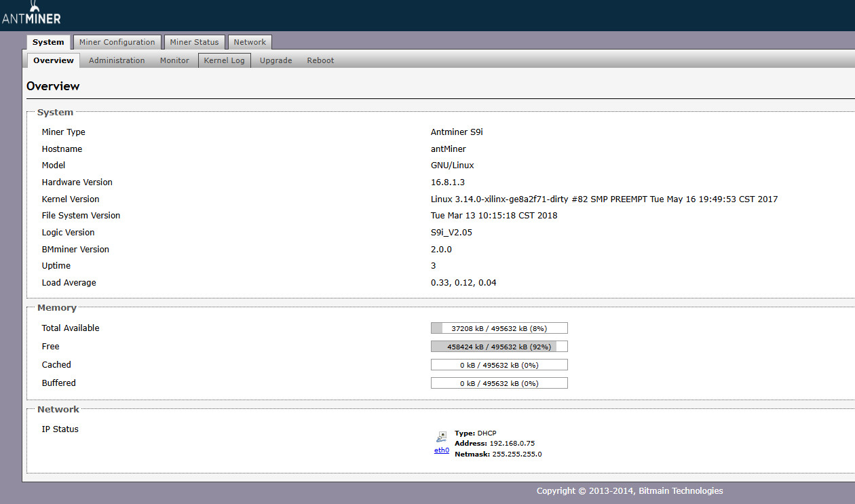
Task: Select hardware version '16.8.1.3'
Action: (448, 182)
